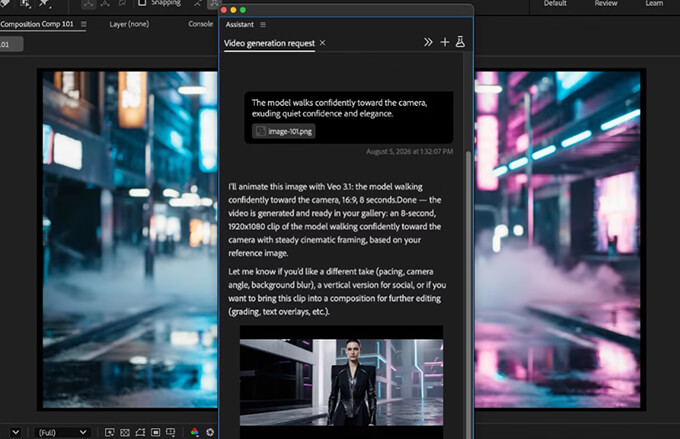Select the Default workspace
Screen dimensions: 680x439
pos(555,3)
